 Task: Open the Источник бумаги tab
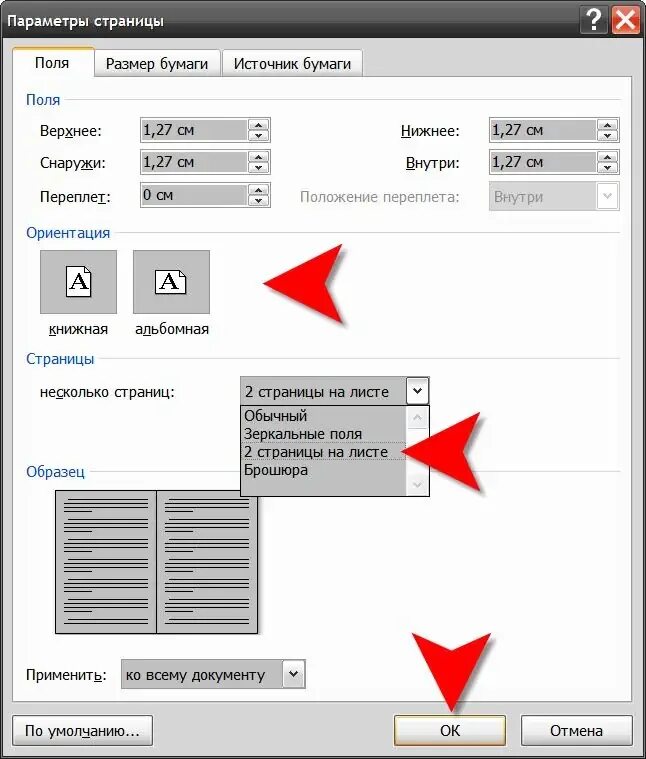[292, 64]
